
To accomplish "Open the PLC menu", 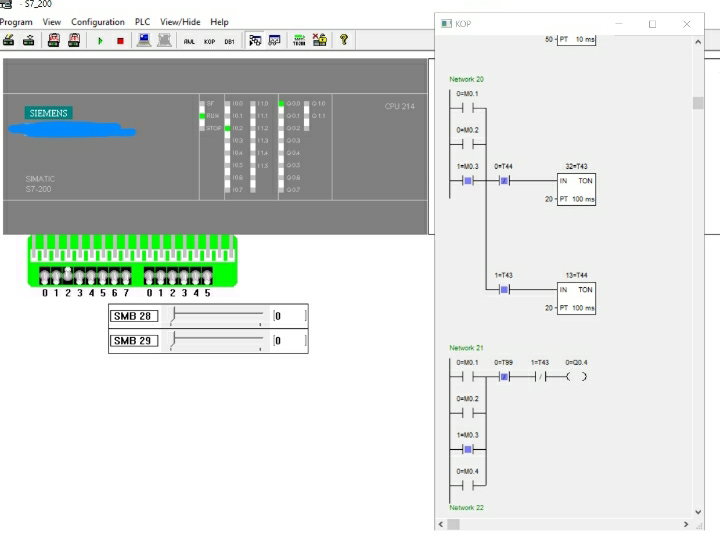I will 142,22.
